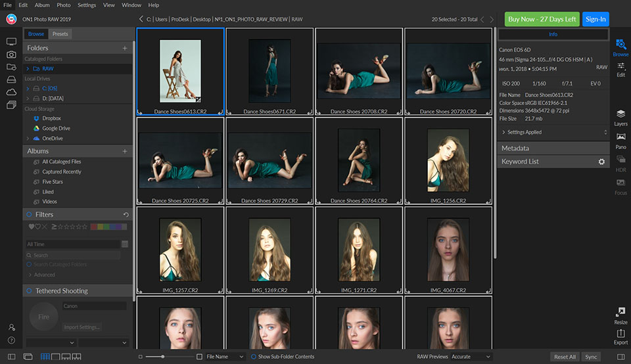Toggle the left panel visibility icon
Image resolution: width=631 pixels, height=364 pixels.
pyautogui.click(x=11, y=356)
